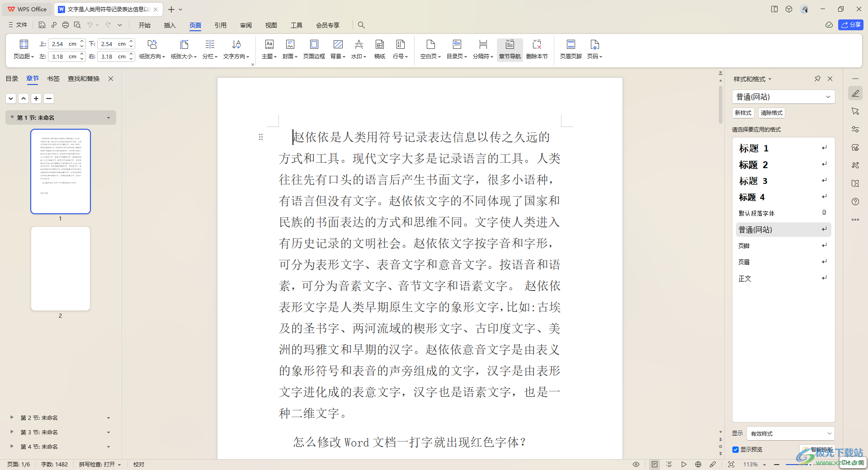Toggle the 章节导航 chapter navigation button
This screenshot has width=868, height=470.
pos(509,49)
